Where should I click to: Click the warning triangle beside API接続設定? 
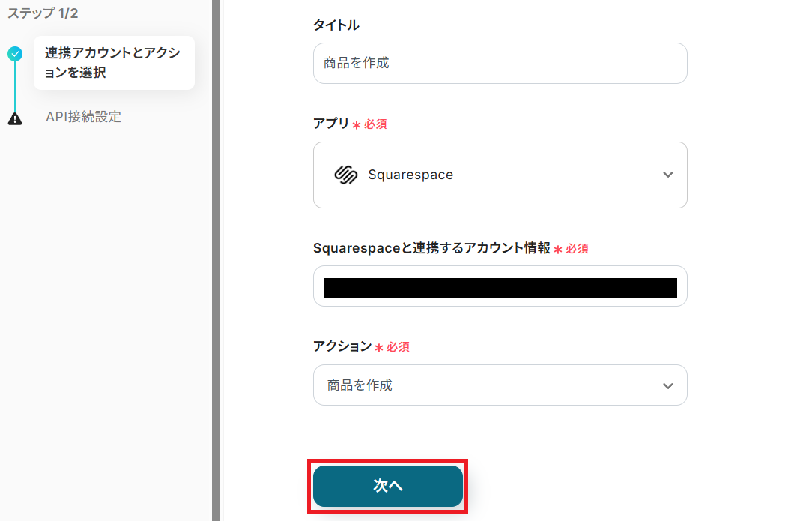15,118
